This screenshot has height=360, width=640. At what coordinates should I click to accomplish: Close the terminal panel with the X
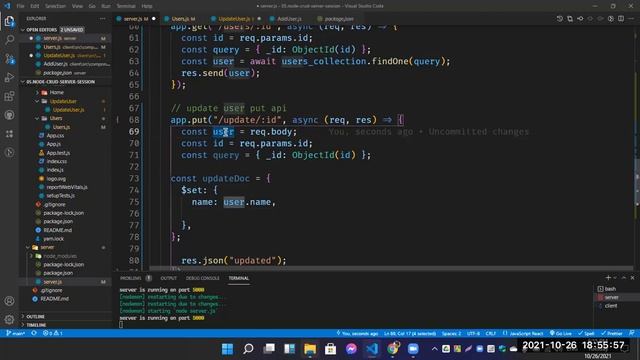[632, 278]
